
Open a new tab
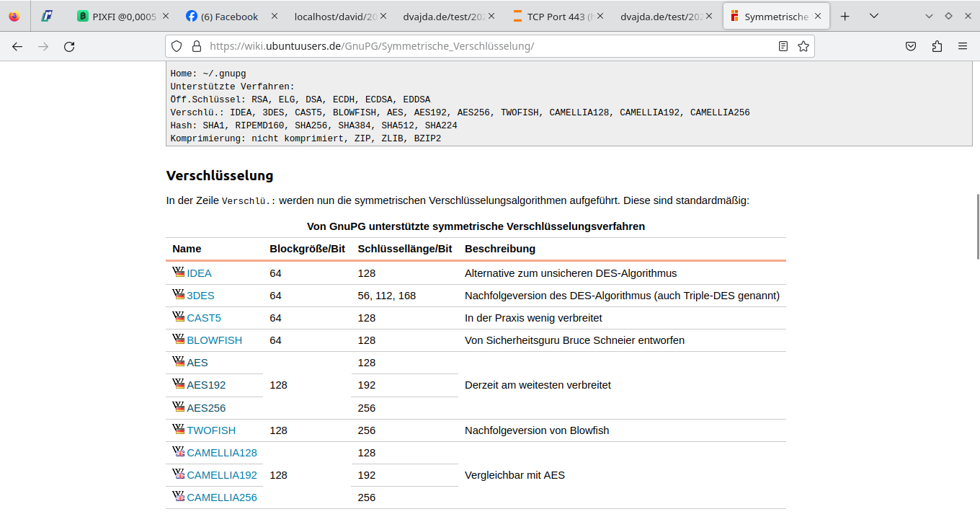[x=845, y=16]
